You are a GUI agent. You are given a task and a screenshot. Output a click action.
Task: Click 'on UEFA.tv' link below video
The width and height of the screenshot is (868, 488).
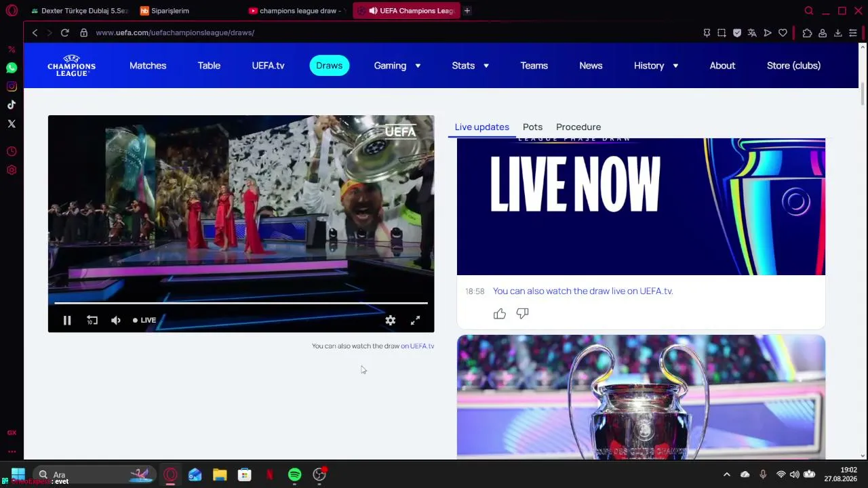(x=417, y=346)
